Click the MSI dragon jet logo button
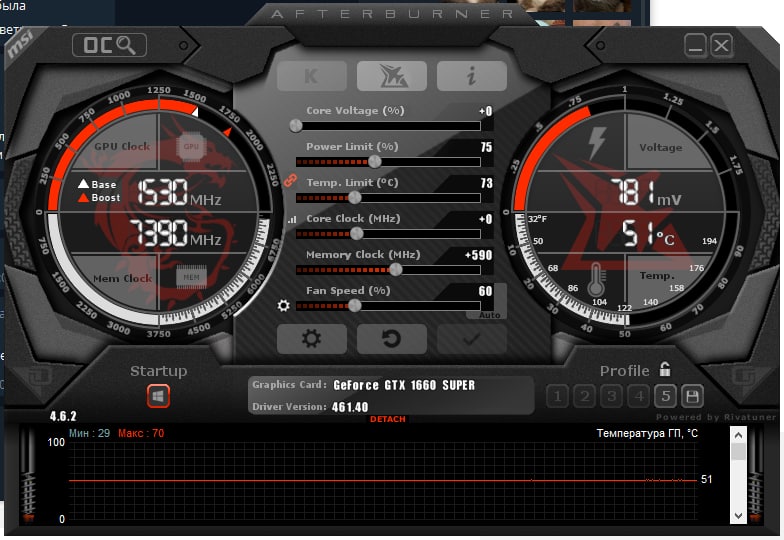Screen dimensions: 784x540 click(392, 76)
